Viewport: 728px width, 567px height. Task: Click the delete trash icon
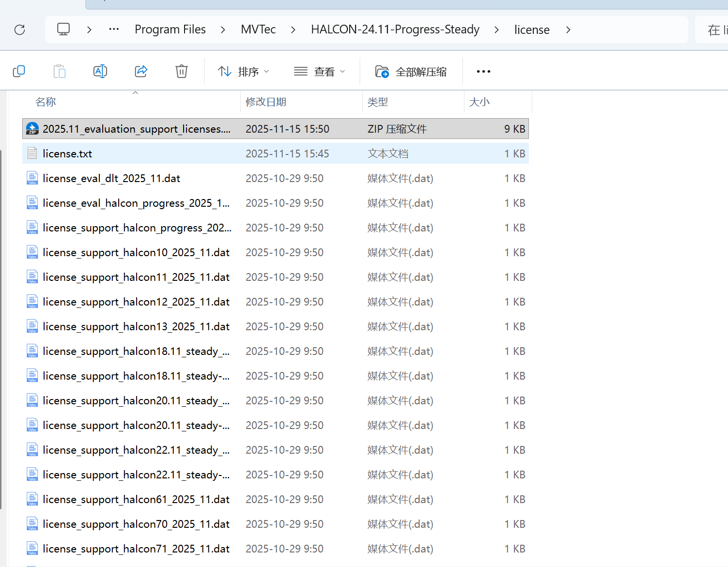point(182,71)
